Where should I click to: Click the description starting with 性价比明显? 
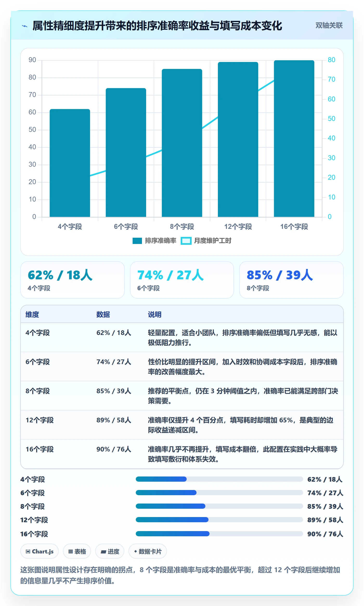point(243,367)
